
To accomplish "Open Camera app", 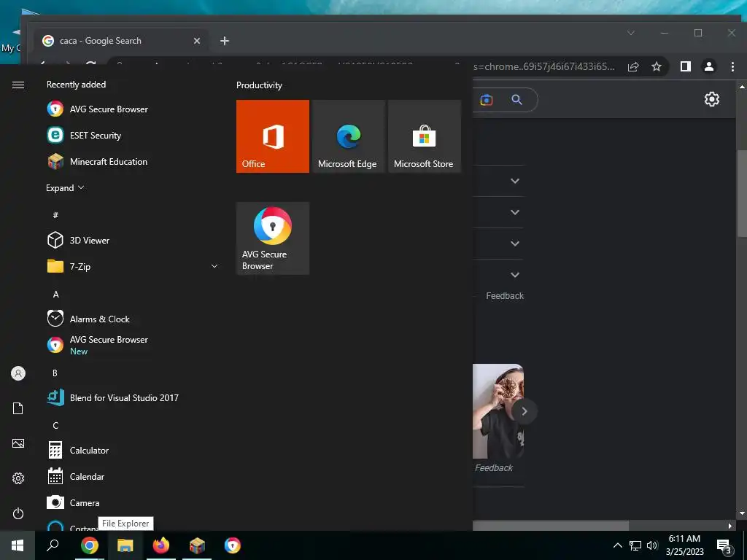I will 132,503.
